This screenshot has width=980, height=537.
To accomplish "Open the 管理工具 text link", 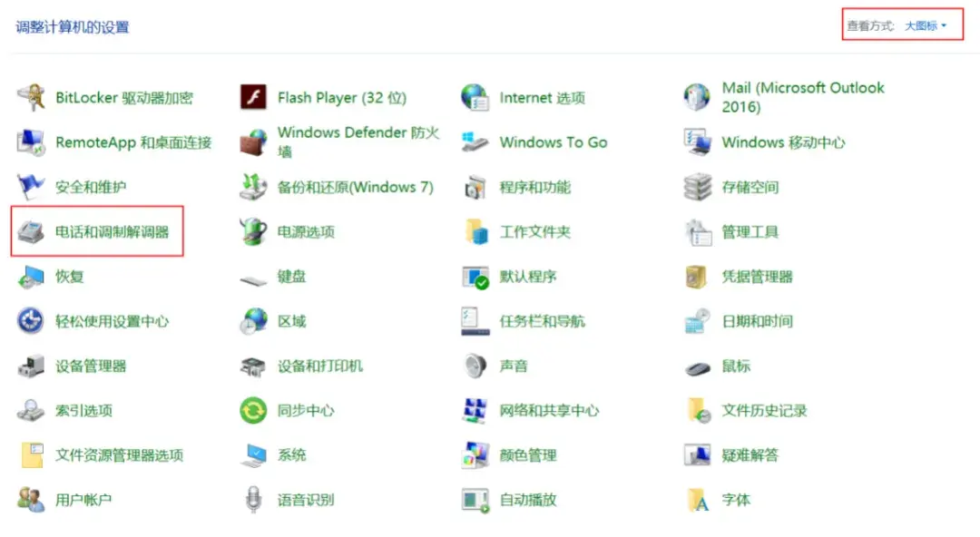I will tap(750, 232).
